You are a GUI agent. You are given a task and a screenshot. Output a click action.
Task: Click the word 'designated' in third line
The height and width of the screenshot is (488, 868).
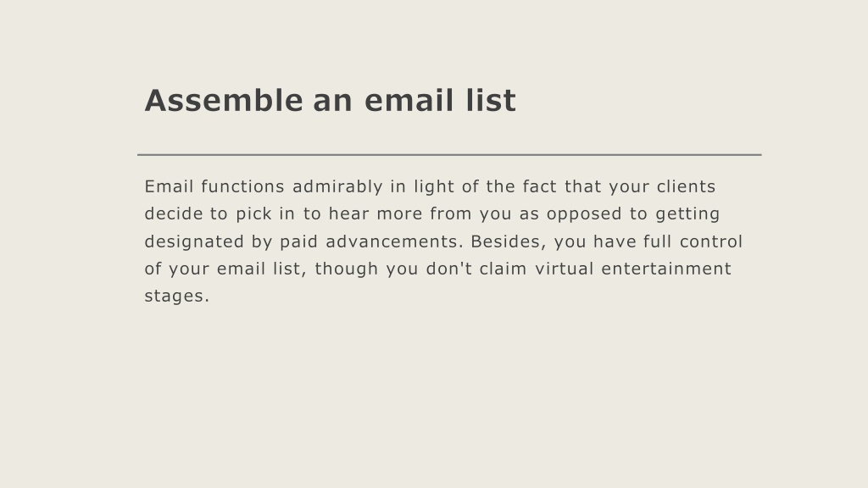194,241
